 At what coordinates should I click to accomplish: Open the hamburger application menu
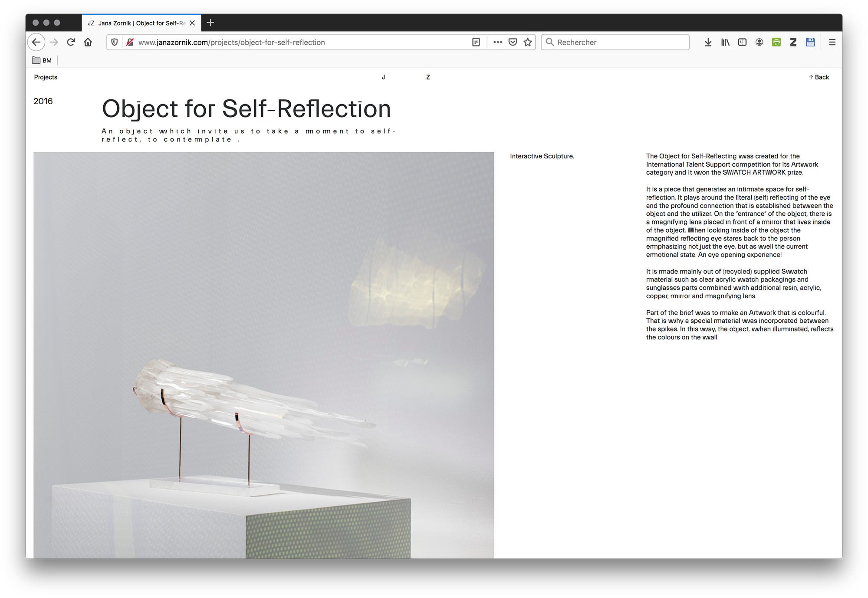(832, 42)
